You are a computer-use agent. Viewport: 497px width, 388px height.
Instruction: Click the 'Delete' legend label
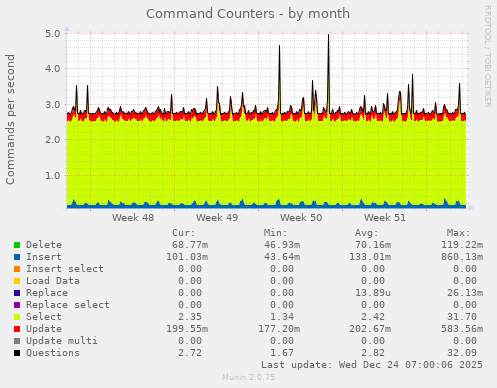pos(44,245)
